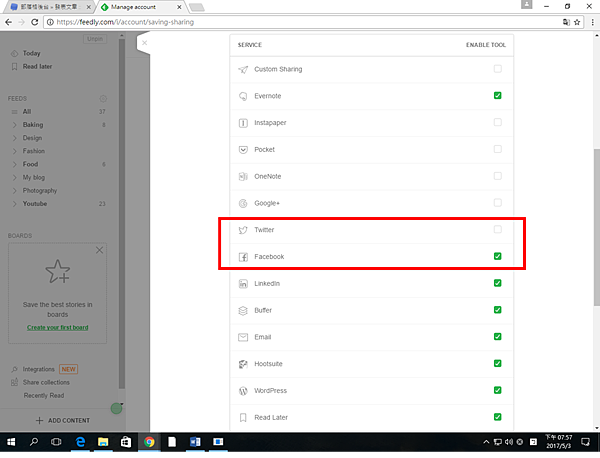
Task: Click the Read Later bookmark icon in list
Action: click(x=243, y=417)
